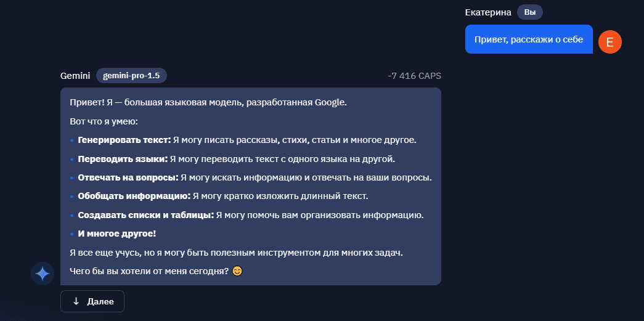Click the orange E user avatar
Viewport: 644px width, 321px height.
point(610,42)
